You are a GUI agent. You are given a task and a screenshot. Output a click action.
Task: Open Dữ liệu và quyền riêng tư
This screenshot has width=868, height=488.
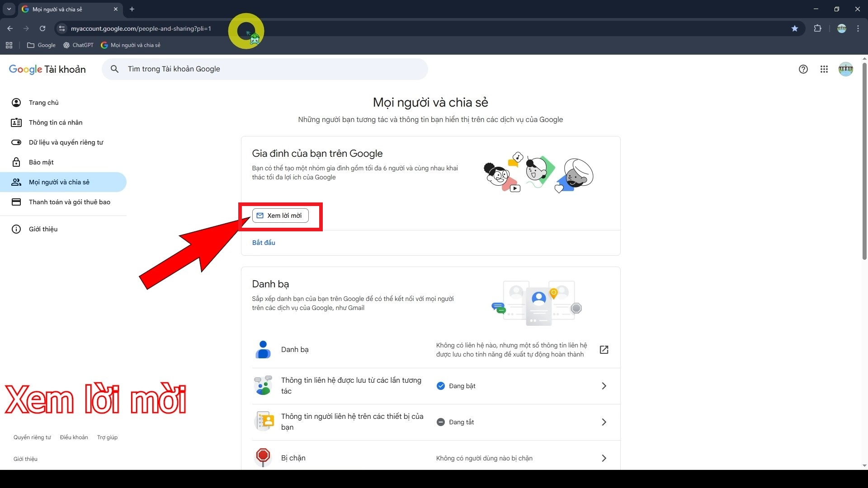click(66, 142)
